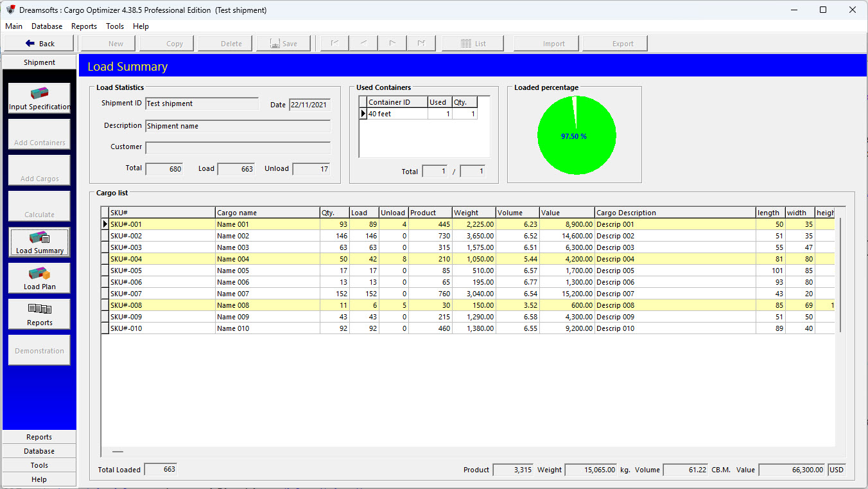Screen dimensions: 868x489
Task: Click the Unload count field 17
Action: 311,170
